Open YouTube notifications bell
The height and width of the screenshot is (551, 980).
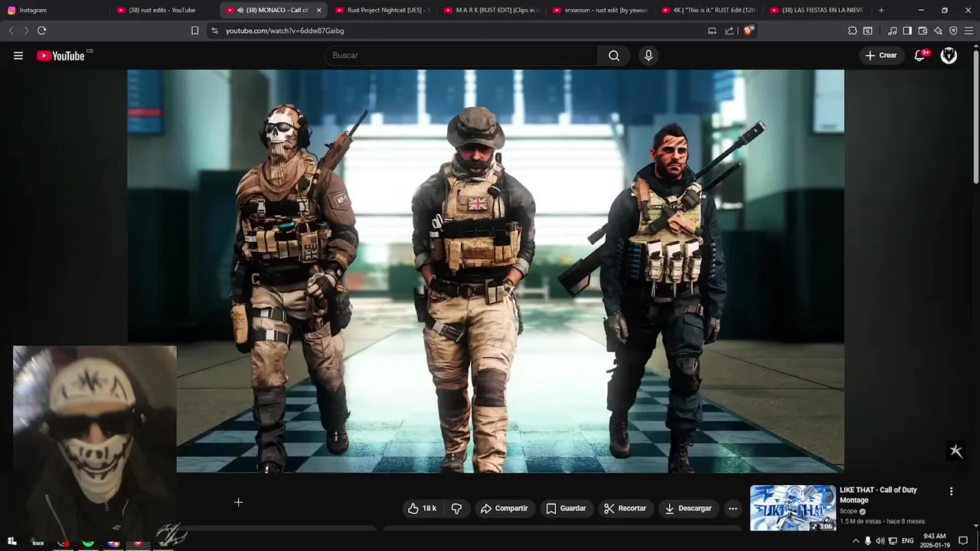click(x=920, y=55)
